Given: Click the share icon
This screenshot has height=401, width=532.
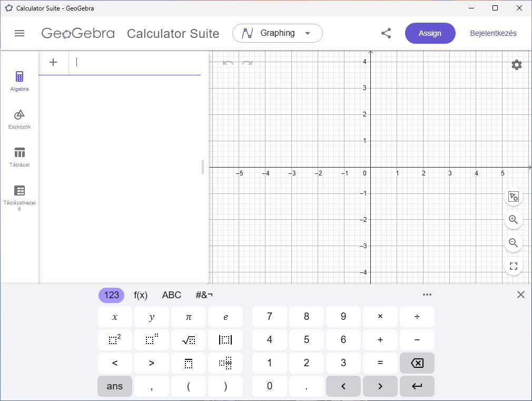Looking at the screenshot, I should [x=386, y=33].
